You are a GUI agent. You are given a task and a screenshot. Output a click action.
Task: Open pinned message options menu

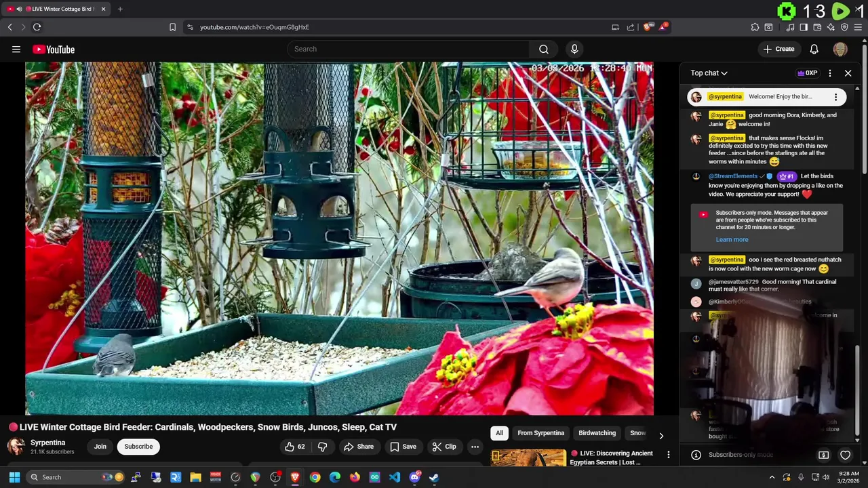pyautogui.click(x=835, y=97)
